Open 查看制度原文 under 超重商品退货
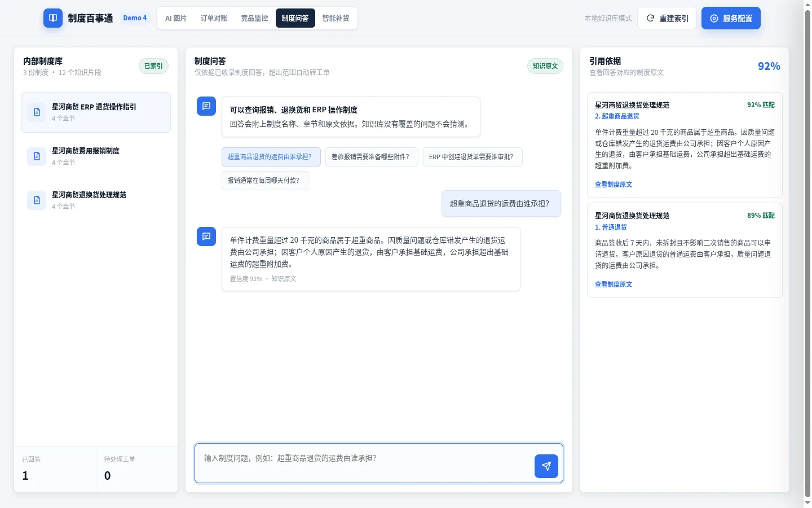812x508 pixels. (x=614, y=185)
